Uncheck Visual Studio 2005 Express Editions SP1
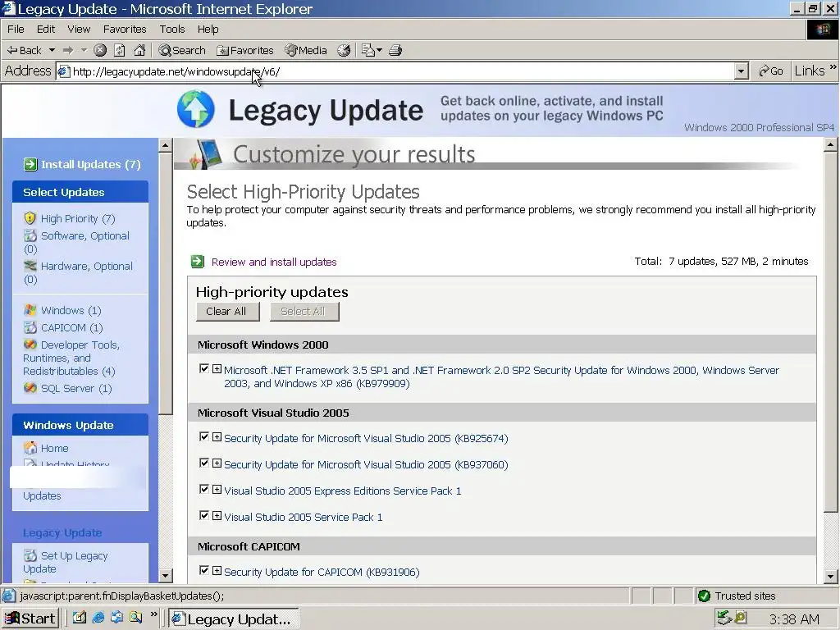 (204, 489)
